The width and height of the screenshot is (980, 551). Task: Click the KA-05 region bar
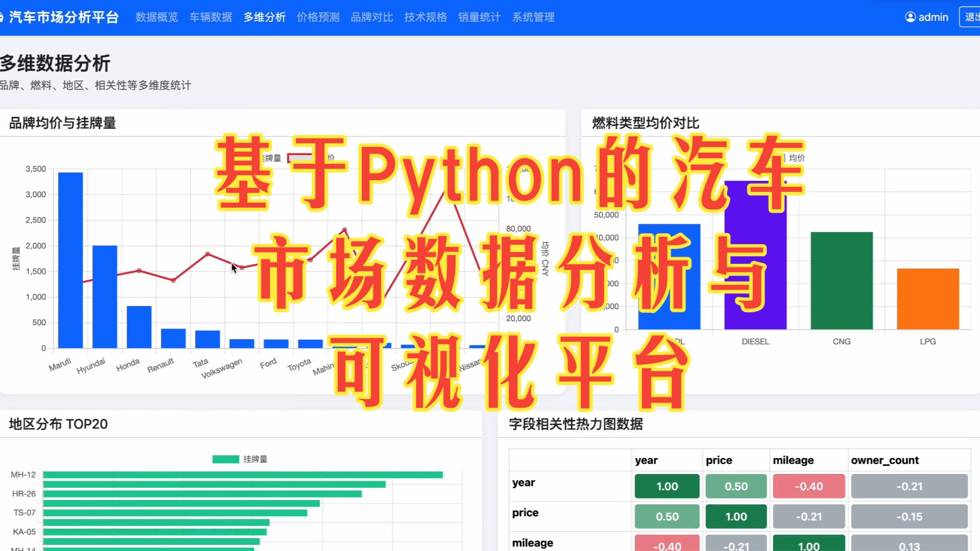coord(155,532)
